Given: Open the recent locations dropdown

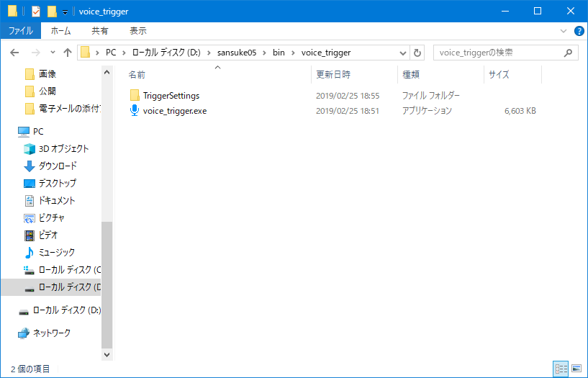Looking at the screenshot, I should pyautogui.click(x=53, y=53).
